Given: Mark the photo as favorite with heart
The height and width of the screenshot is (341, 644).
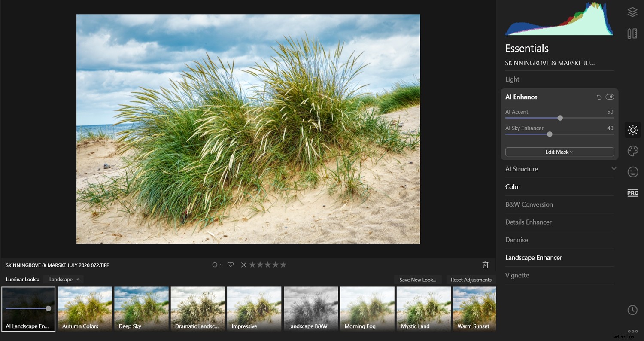Looking at the screenshot, I should [231, 265].
